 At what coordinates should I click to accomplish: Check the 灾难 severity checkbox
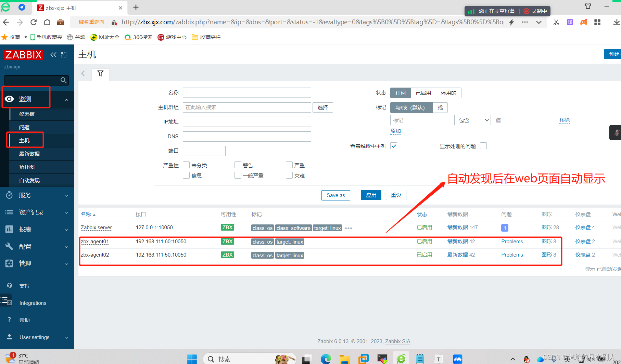(289, 175)
